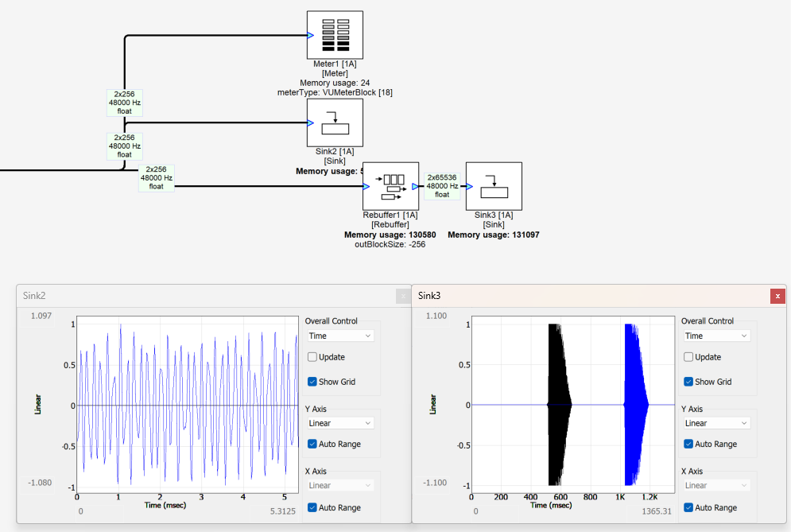Uncheck Y Axis Auto Range in Sink2
The width and height of the screenshot is (791, 532).
pos(312,444)
